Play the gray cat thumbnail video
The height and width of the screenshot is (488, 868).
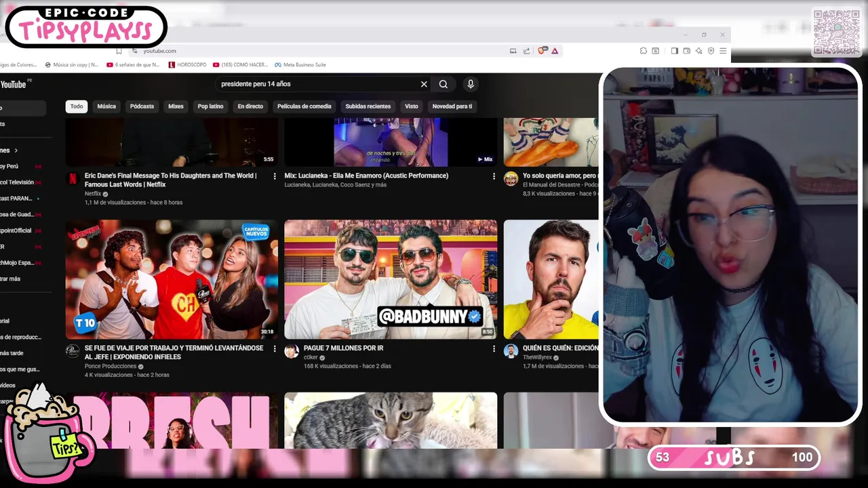click(x=391, y=420)
